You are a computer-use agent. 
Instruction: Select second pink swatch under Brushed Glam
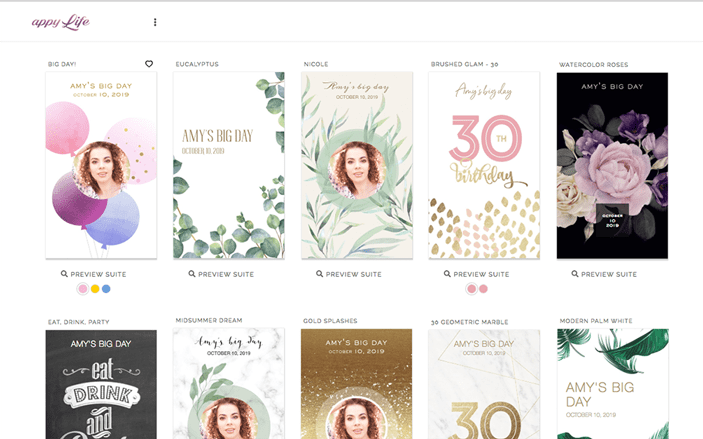click(483, 289)
